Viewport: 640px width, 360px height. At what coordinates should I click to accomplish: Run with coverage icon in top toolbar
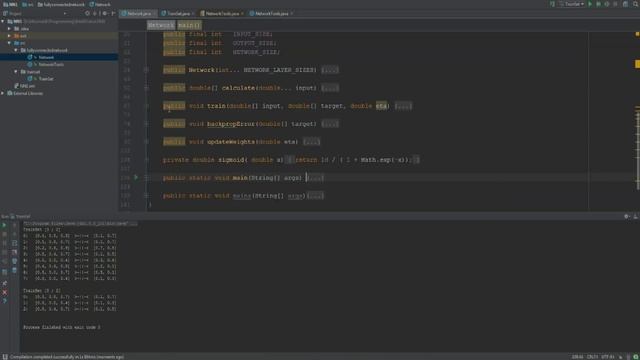[x=607, y=4]
